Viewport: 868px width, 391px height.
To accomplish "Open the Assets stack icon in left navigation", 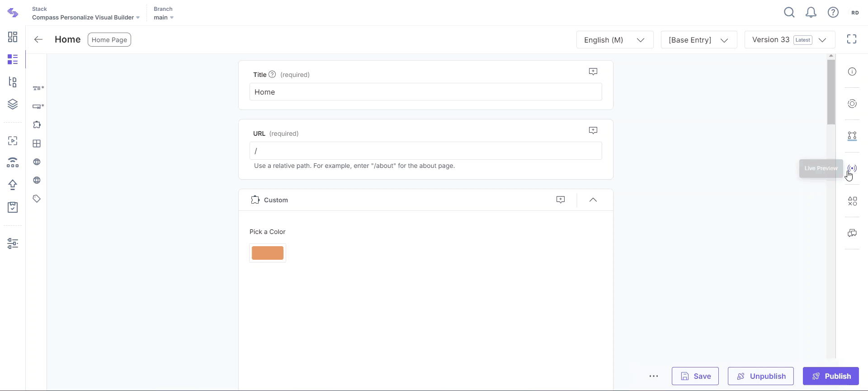I will 13,104.
